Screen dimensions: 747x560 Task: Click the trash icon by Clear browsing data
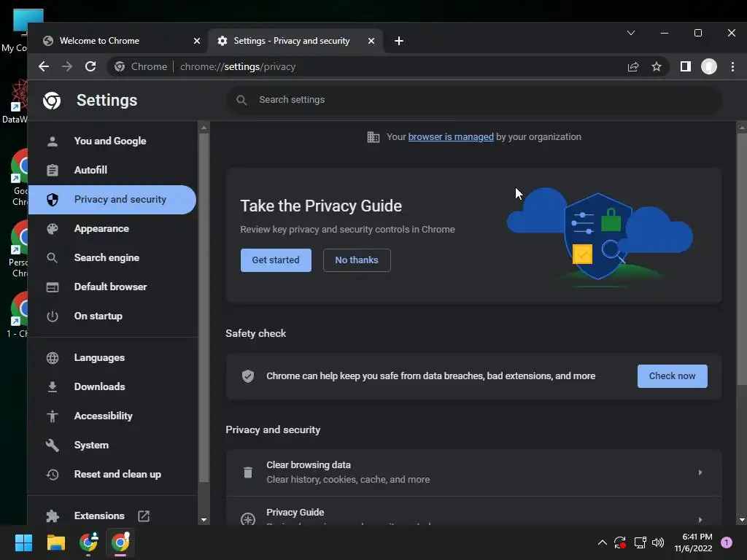click(x=248, y=472)
